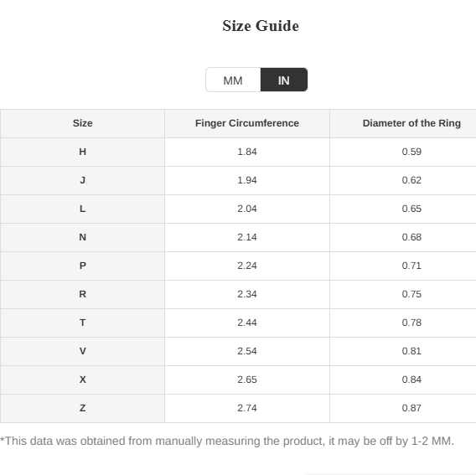Click the Size Guide heading
The image size is (476, 475).
[261, 26]
